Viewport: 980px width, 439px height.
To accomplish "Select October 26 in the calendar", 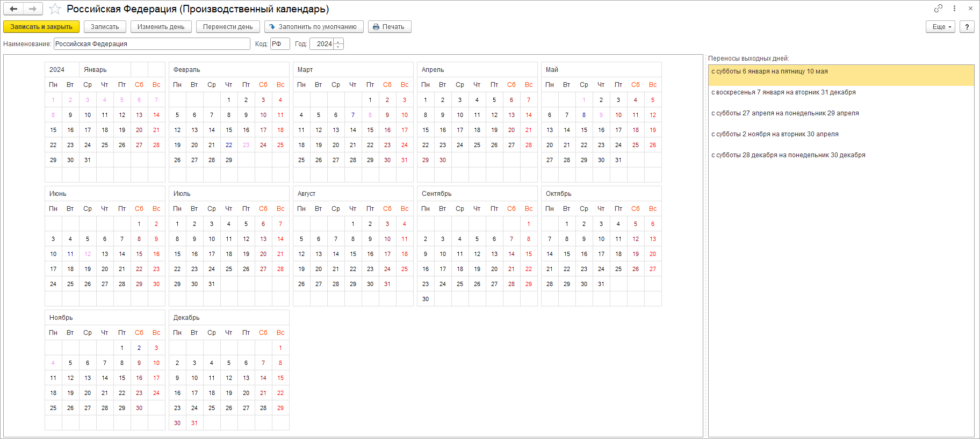I will [x=636, y=269].
